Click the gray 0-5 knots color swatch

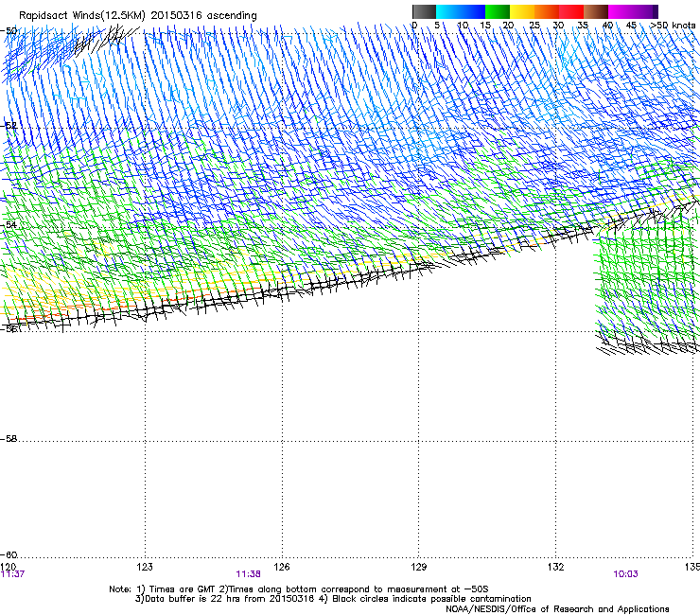[x=424, y=11]
